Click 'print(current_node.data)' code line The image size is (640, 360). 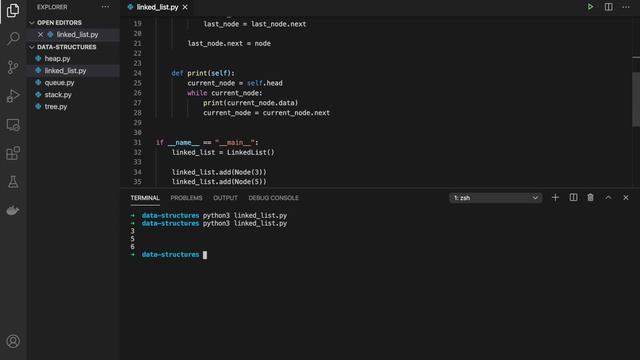coord(251,103)
